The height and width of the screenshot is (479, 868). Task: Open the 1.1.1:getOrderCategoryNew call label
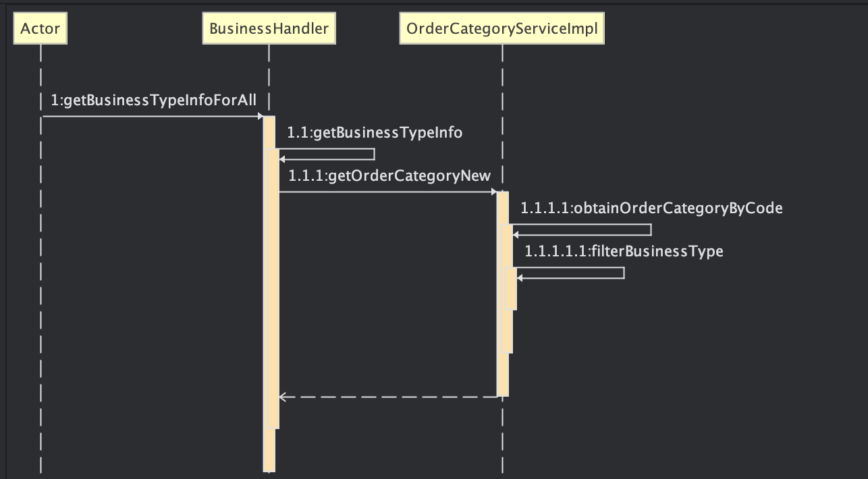coord(389,176)
